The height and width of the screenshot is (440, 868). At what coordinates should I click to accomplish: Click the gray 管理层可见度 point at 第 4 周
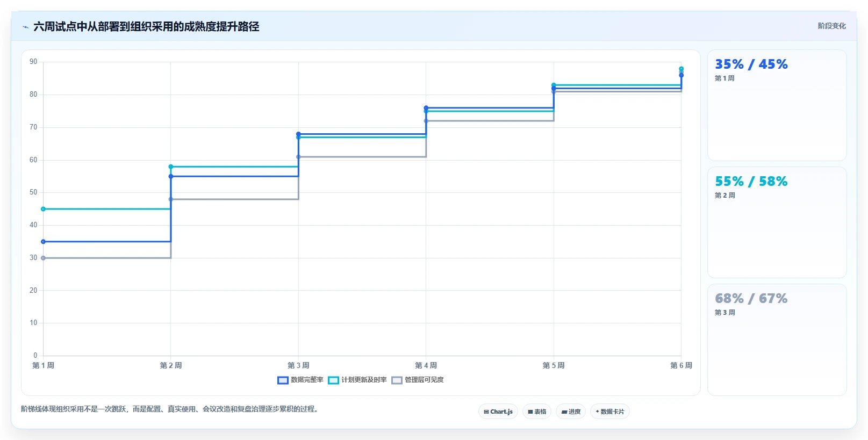(426, 121)
